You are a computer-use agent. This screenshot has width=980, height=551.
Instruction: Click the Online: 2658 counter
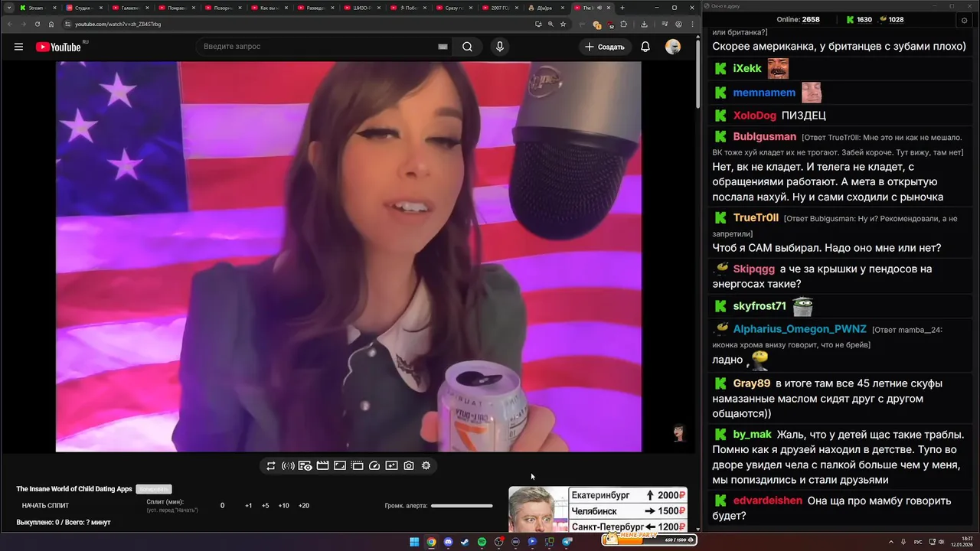[798, 19]
